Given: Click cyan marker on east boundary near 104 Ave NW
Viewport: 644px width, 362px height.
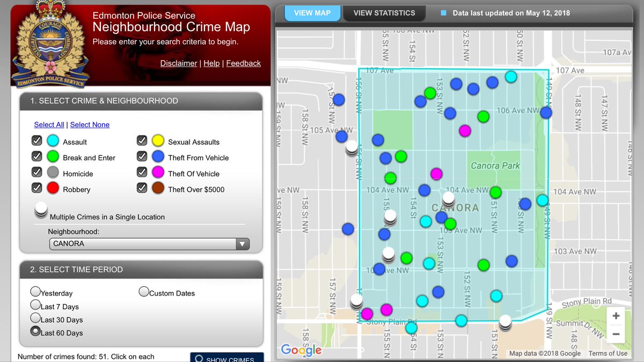Looking at the screenshot, I should tap(543, 200).
